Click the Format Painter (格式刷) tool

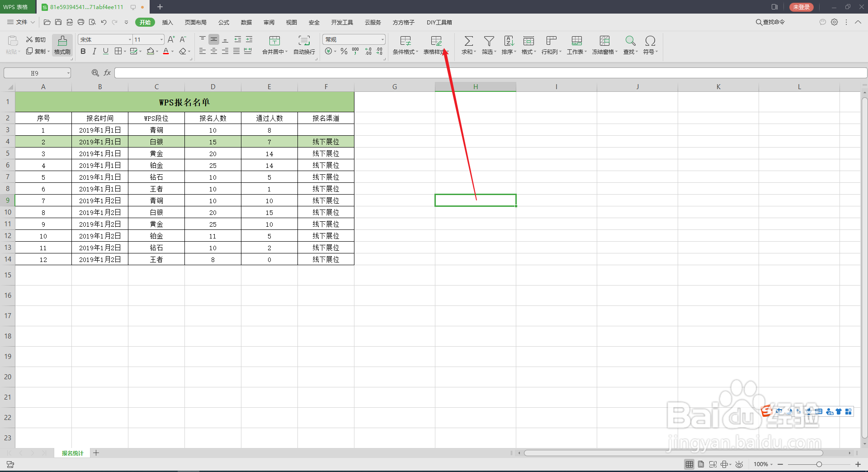62,45
